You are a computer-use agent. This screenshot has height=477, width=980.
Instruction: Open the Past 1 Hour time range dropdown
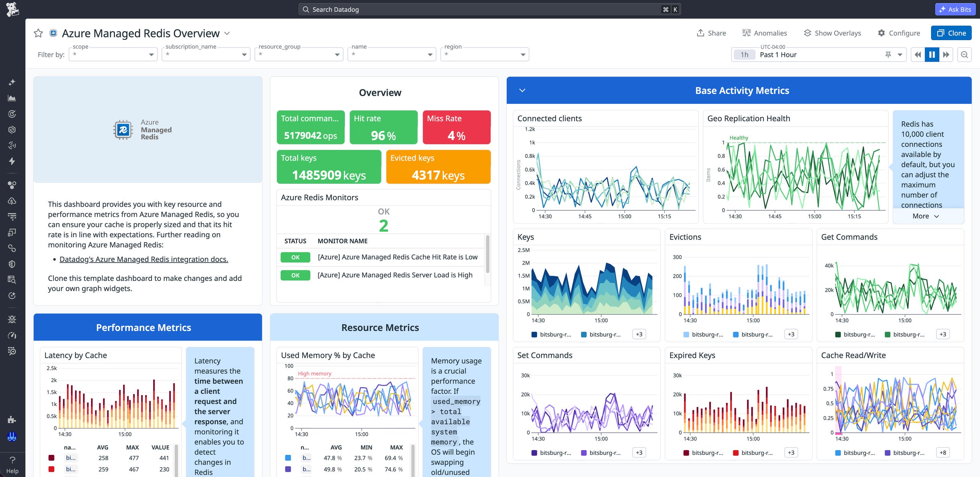(x=819, y=55)
